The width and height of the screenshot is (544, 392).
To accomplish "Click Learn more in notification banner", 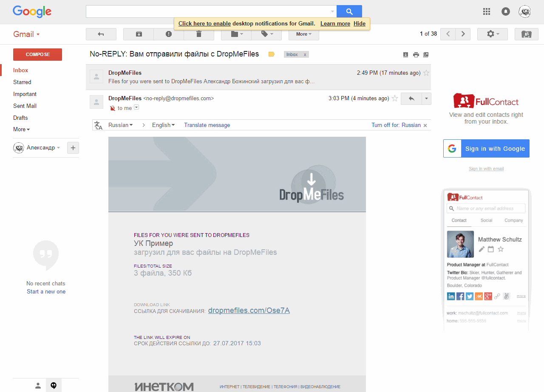I will coord(335,23).
